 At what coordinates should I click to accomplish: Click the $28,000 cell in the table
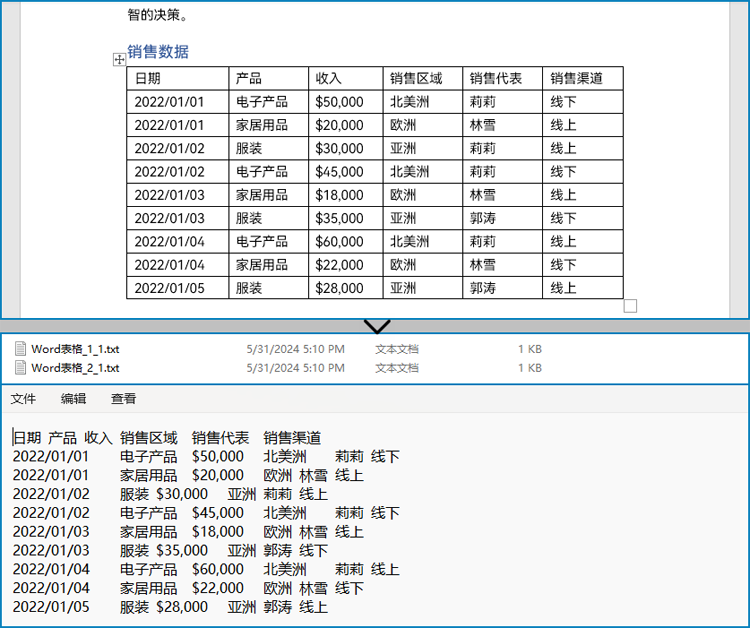[345, 288]
